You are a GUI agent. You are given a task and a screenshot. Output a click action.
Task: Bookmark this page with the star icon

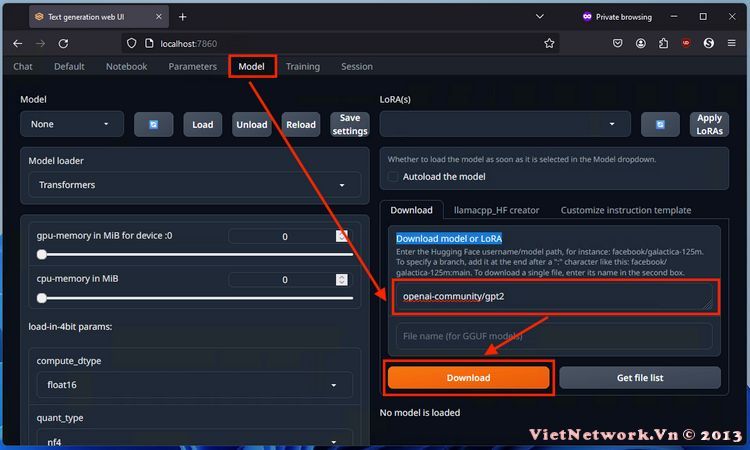pos(549,43)
